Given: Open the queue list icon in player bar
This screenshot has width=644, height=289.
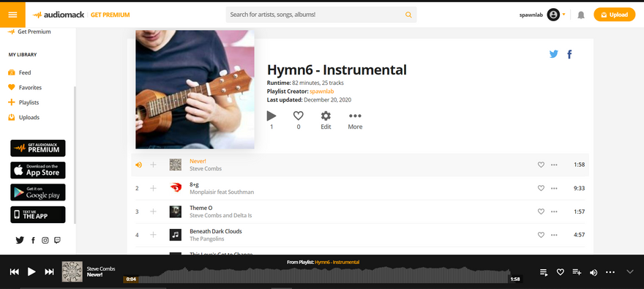Looking at the screenshot, I should point(544,272).
